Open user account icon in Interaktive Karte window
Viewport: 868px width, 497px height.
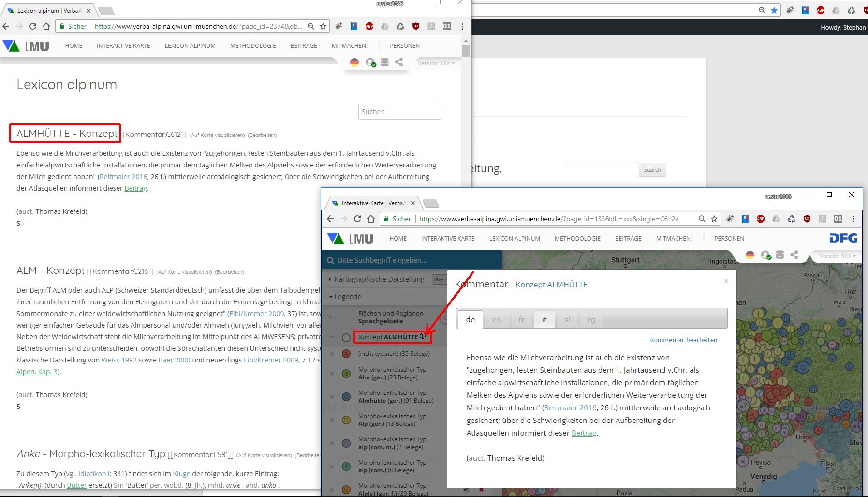pos(766,255)
